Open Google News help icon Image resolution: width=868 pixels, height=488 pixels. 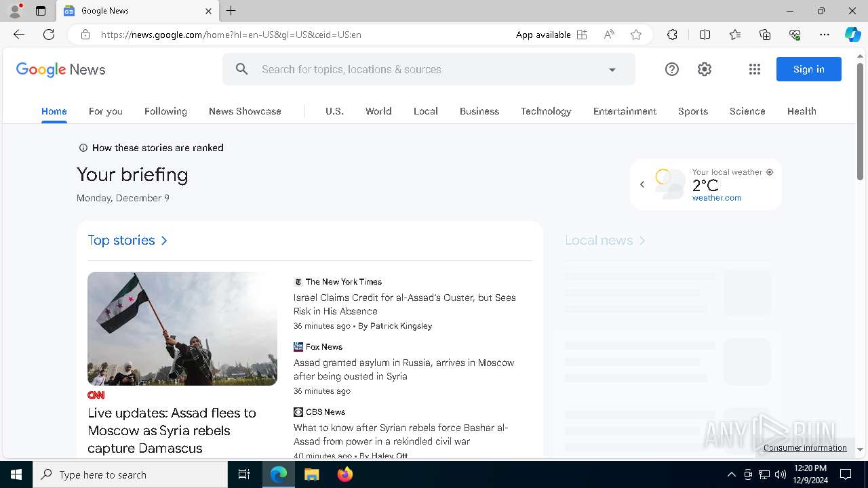(672, 69)
